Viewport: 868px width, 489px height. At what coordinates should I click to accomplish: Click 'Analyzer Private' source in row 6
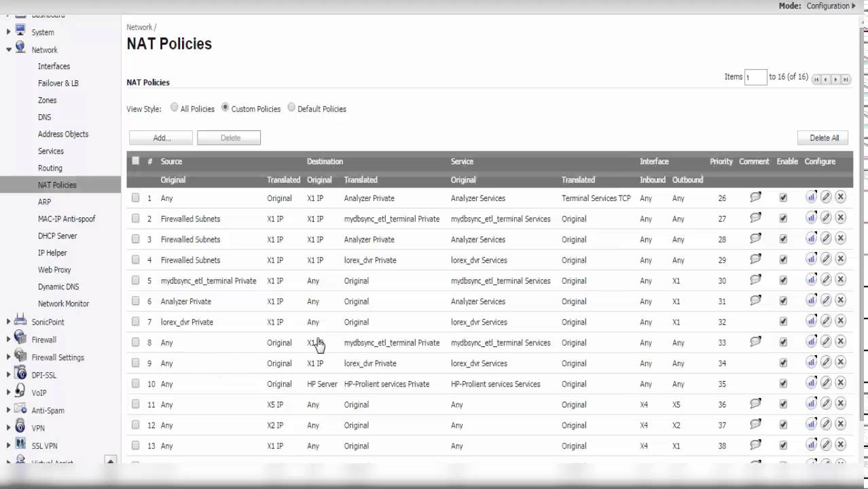(186, 301)
